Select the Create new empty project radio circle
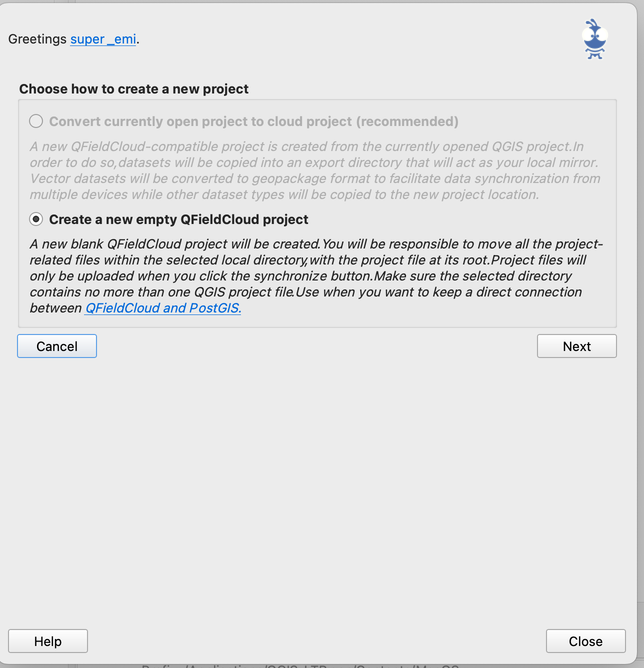 (x=36, y=219)
